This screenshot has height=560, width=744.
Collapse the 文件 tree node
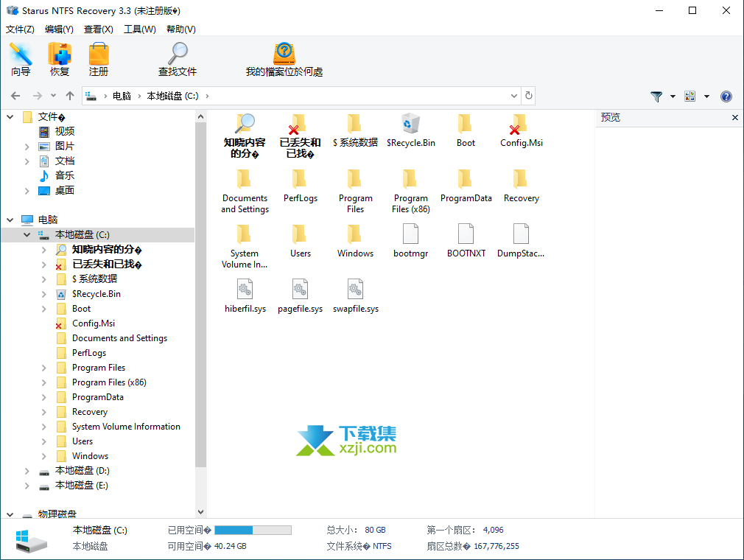point(10,116)
